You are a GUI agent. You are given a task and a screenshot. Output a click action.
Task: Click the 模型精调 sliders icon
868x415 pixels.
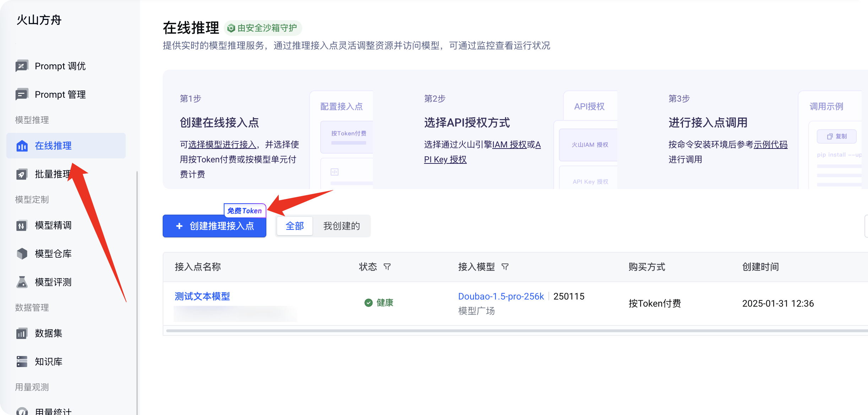pyautogui.click(x=22, y=225)
